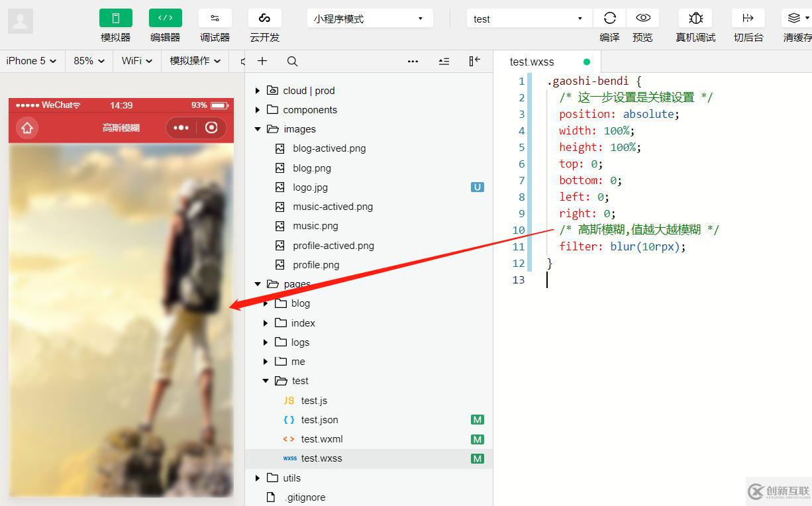The image size is (812, 506).
Task: Click the .gaoshi-bendi selector line
Action: (x=594, y=81)
